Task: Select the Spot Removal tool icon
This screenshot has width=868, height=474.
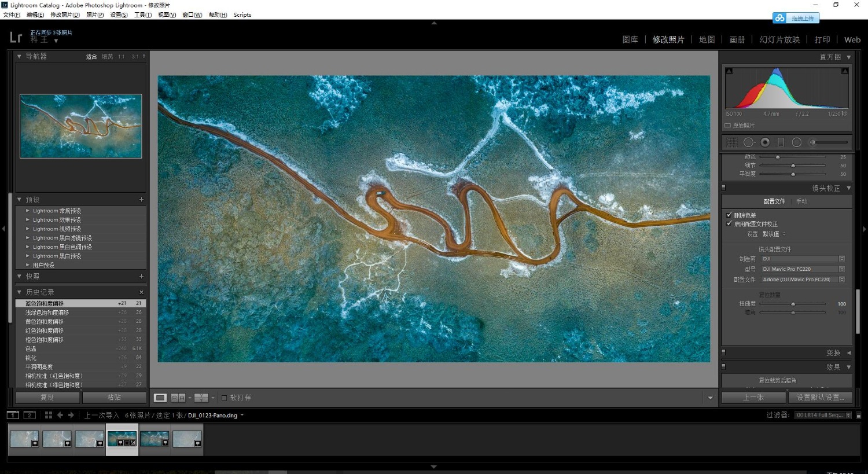Action: [749, 142]
